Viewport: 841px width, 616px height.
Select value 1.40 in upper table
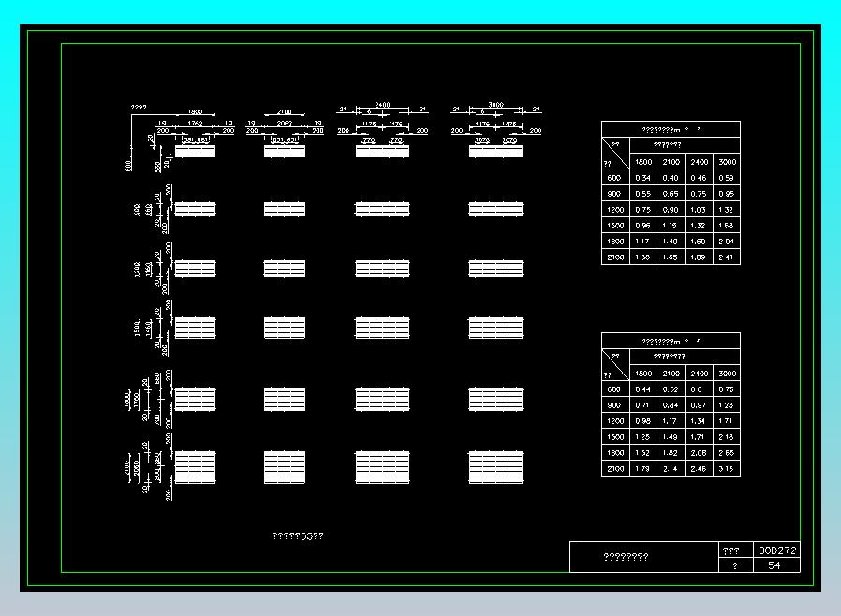click(671, 242)
